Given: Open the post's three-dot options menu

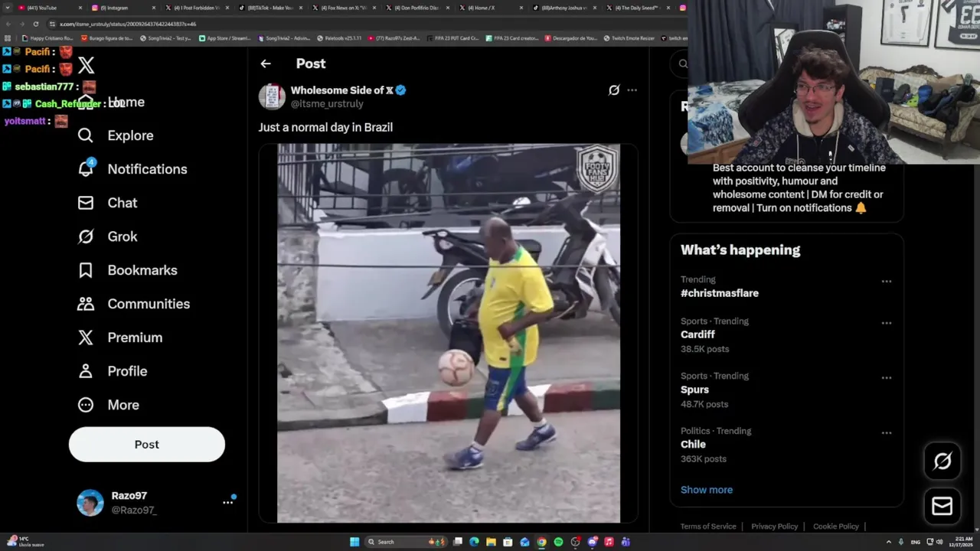Looking at the screenshot, I should tap(632, 90).
